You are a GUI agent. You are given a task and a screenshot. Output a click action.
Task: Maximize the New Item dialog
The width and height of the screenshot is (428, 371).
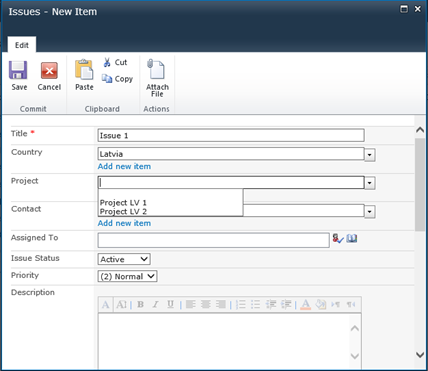tap(404, 9)
